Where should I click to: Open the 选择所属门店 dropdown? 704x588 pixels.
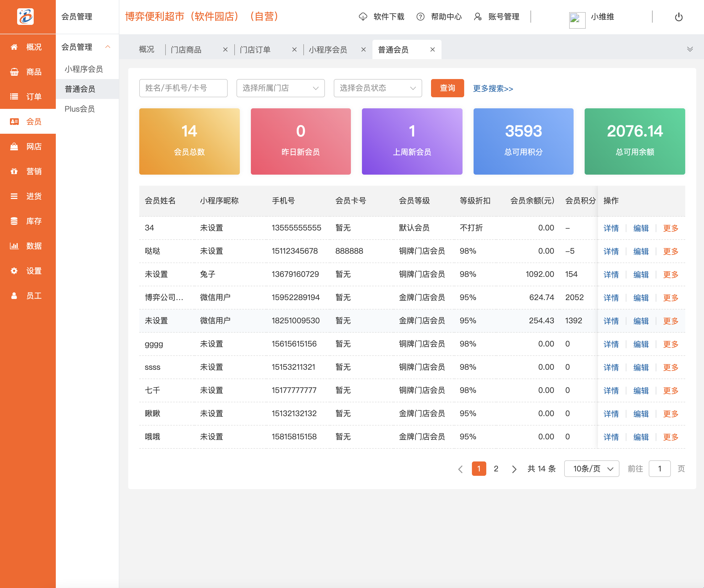tap(280, 88)
